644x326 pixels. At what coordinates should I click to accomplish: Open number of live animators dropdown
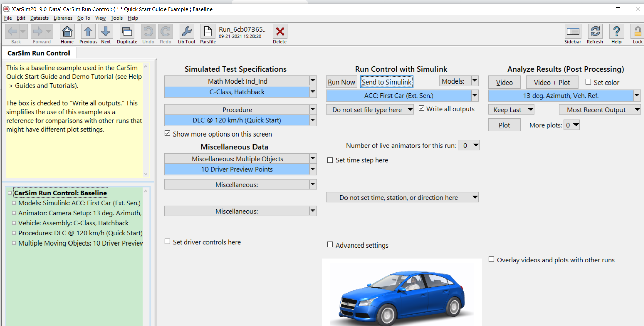(469, 145)
